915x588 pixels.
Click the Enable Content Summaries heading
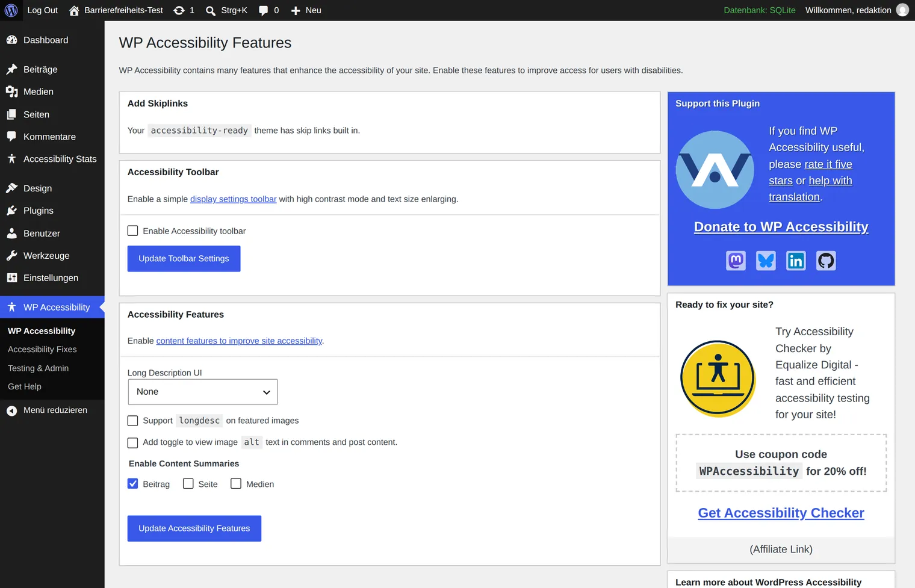tap(184, 463)
